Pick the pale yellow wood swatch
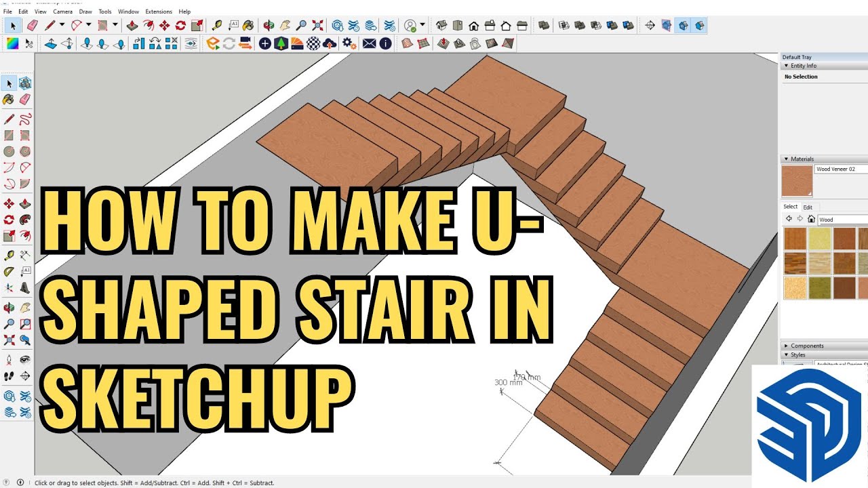Image resolution: width=868 pixels, height=488 pixels. pos(820,239)
